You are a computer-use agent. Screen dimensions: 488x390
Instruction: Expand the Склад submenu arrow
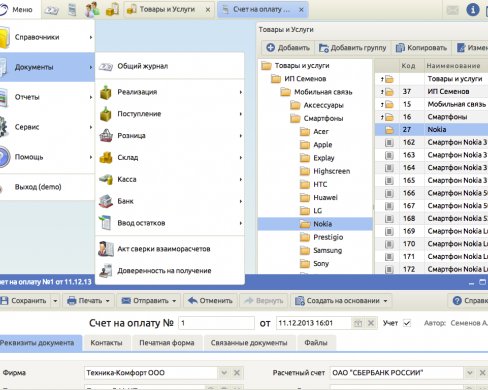[x=240, y=158]
